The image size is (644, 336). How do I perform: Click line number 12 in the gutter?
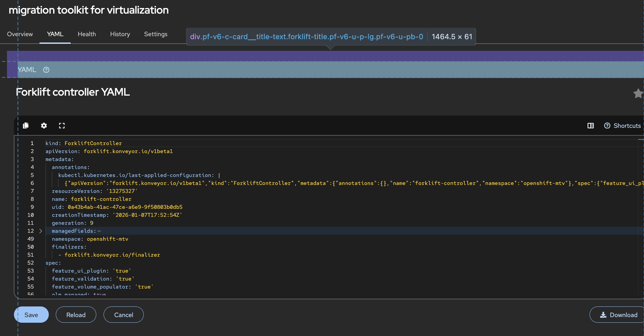[x=31, y=231]
